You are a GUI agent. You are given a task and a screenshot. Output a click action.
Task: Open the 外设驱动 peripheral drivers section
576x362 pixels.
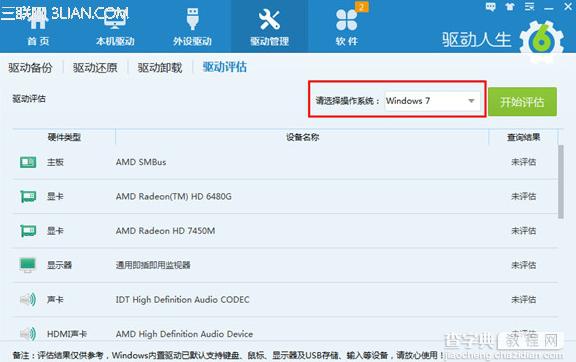pos(192,26)
